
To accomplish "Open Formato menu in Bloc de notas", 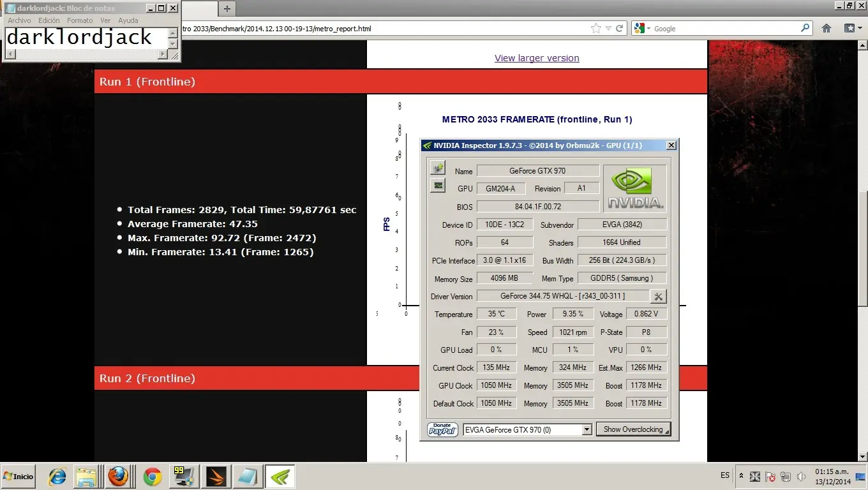I will (x=80, y=20).
